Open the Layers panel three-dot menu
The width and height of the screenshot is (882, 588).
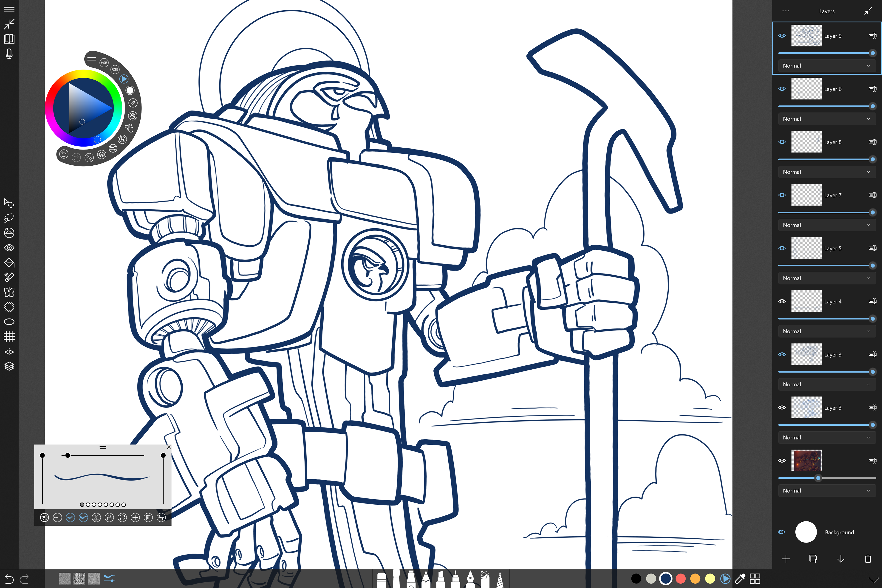(786, 11)
